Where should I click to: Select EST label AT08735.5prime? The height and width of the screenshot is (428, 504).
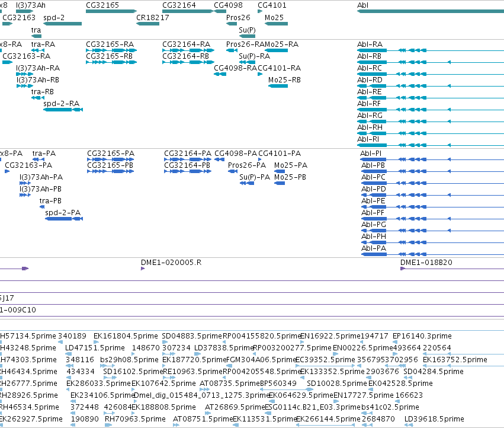[230, 384]
